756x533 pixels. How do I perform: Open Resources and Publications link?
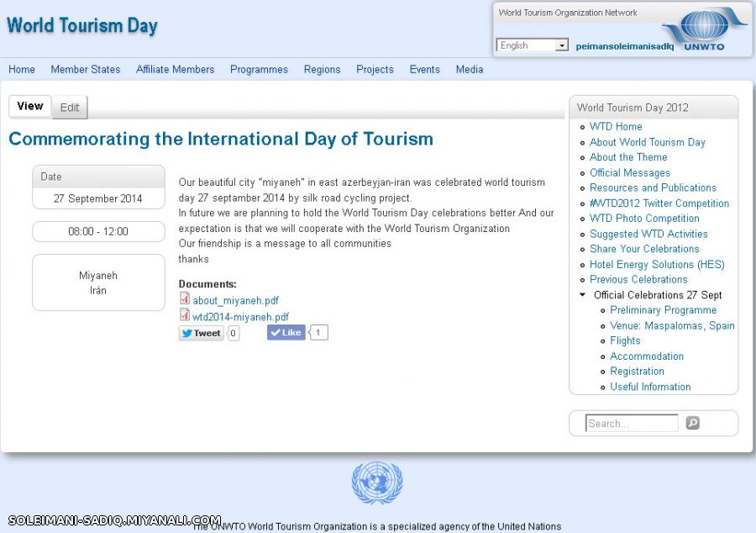tap(653, 187)
